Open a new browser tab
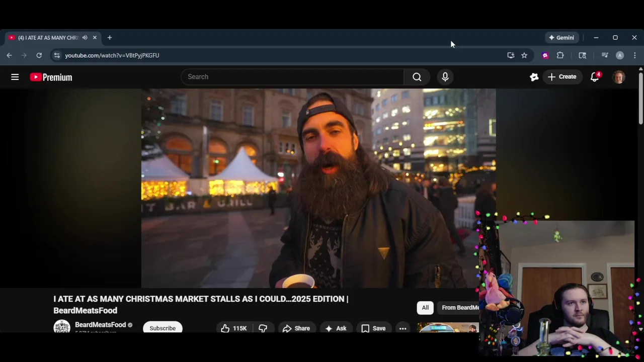644x362 pixels. point(109,38)
